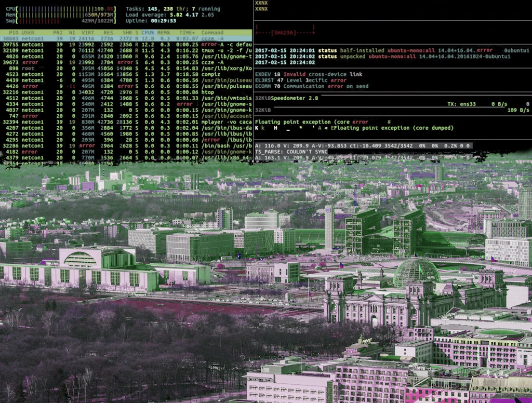Click the half-installed ubuntu-mono status line
Screen dimensions: 532x403
(392, 50)
